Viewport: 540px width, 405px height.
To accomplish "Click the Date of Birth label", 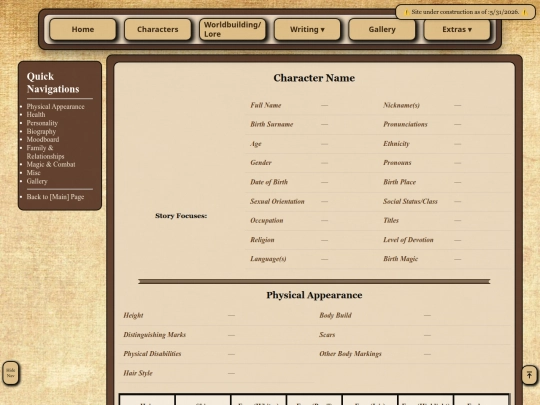I will tap(269, 182).
